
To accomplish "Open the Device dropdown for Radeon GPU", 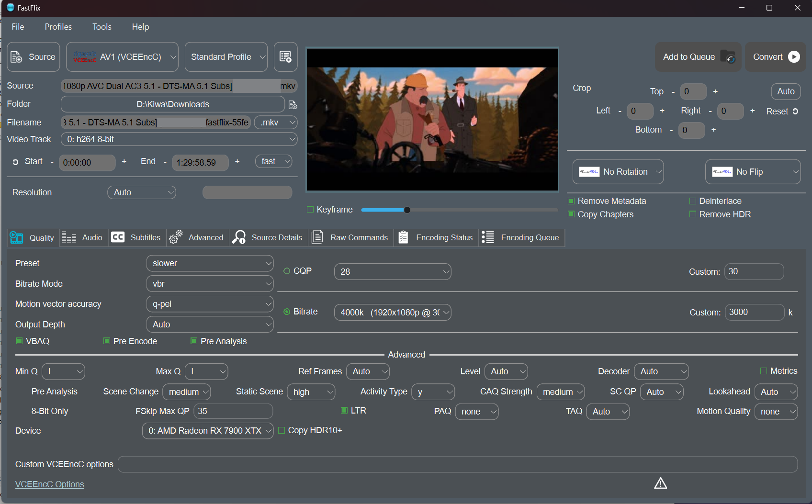I will click(x=208, y=431).
